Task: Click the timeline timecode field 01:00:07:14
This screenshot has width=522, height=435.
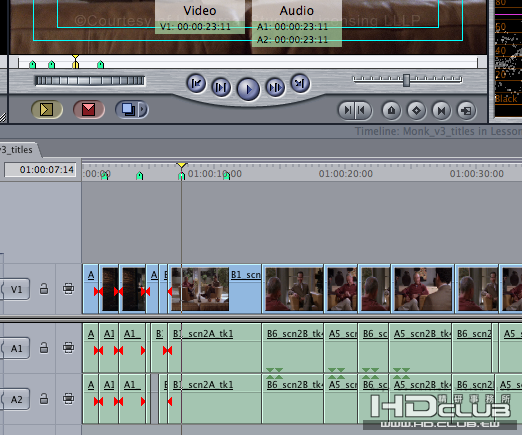Action: coord(40,170)
